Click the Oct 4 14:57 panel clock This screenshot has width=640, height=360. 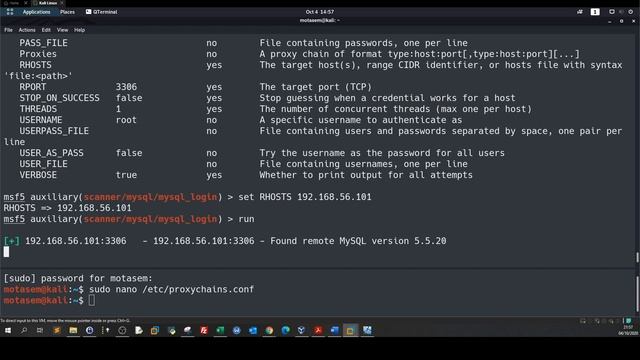click(320, 12)
